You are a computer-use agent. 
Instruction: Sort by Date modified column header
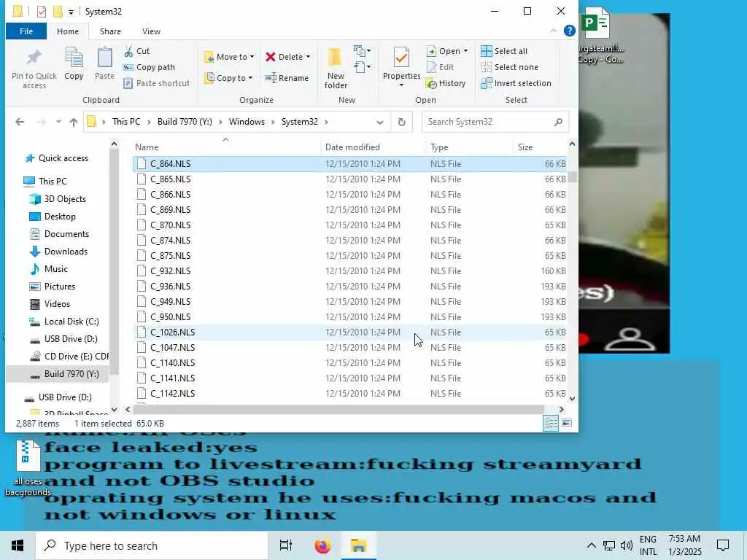click(373, 147)
